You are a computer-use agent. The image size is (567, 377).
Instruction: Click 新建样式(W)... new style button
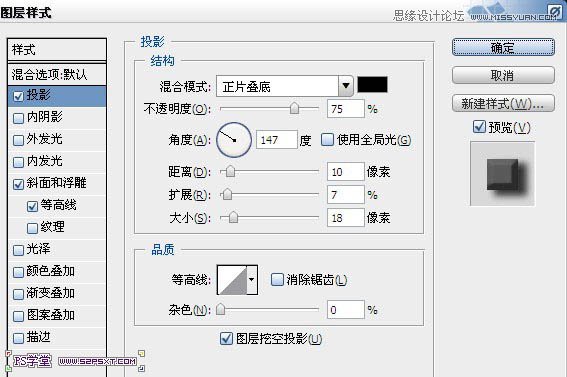click(x=503, y=103)
